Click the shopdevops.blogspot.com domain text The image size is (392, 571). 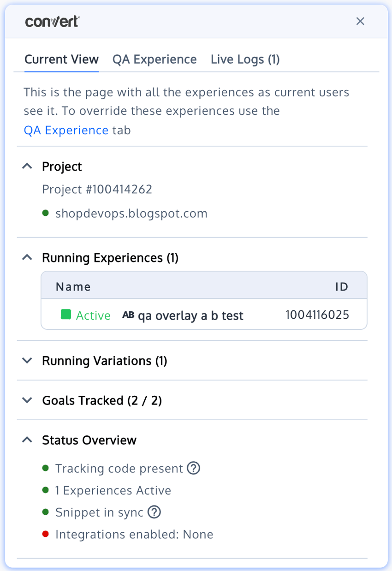(x=131, y=213)
